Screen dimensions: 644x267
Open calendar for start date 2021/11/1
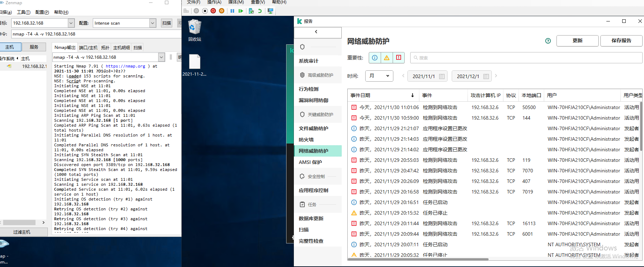(442, 76)
